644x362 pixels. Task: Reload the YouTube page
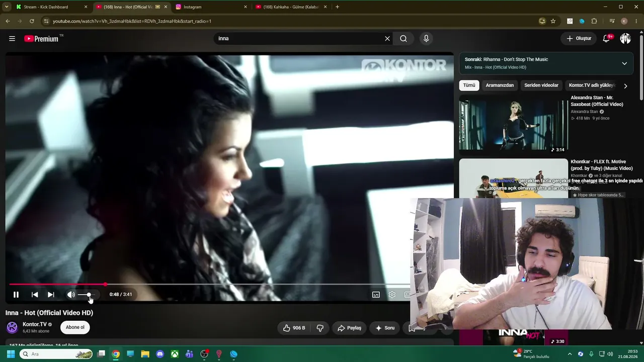coord(32,21)
